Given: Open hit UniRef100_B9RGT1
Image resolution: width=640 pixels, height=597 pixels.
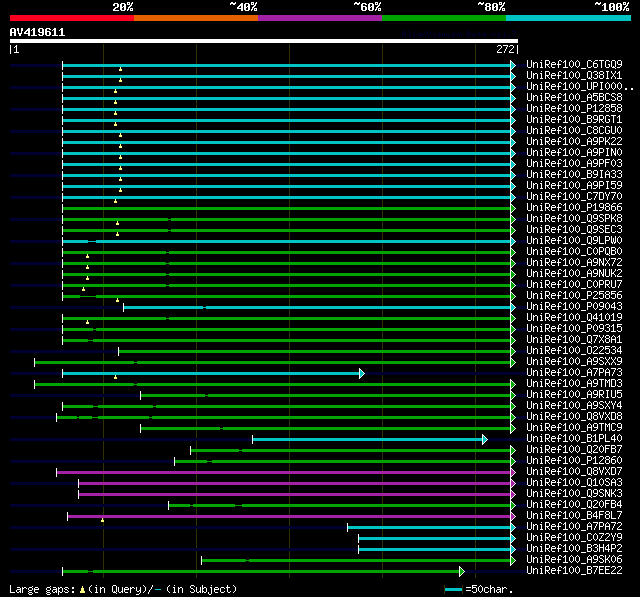Looking at the screenshot, I should (x=574, y=120).
